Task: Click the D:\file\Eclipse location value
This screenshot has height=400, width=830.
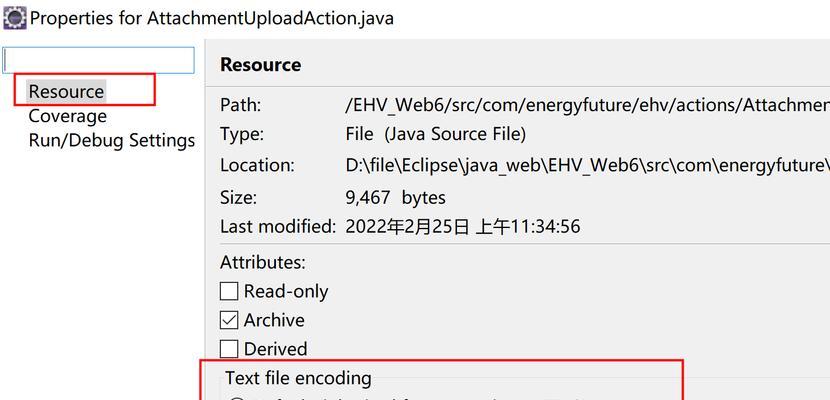Action: click(x=587, y=165)
